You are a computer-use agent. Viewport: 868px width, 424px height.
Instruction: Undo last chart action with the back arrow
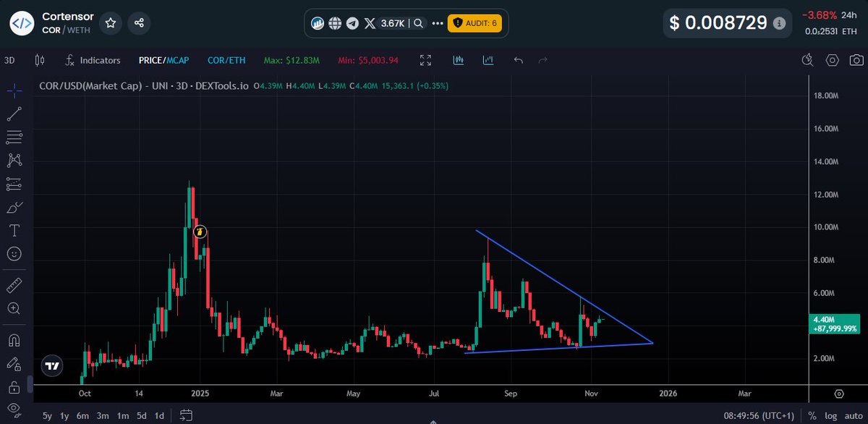[x=518, y=60]
